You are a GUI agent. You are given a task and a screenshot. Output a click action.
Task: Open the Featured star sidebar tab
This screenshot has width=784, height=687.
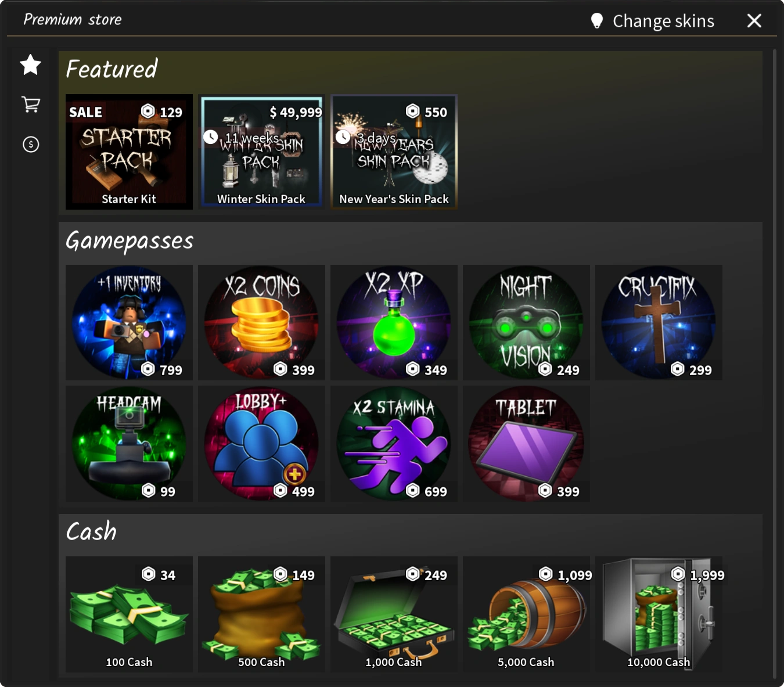tap(30, 64)
